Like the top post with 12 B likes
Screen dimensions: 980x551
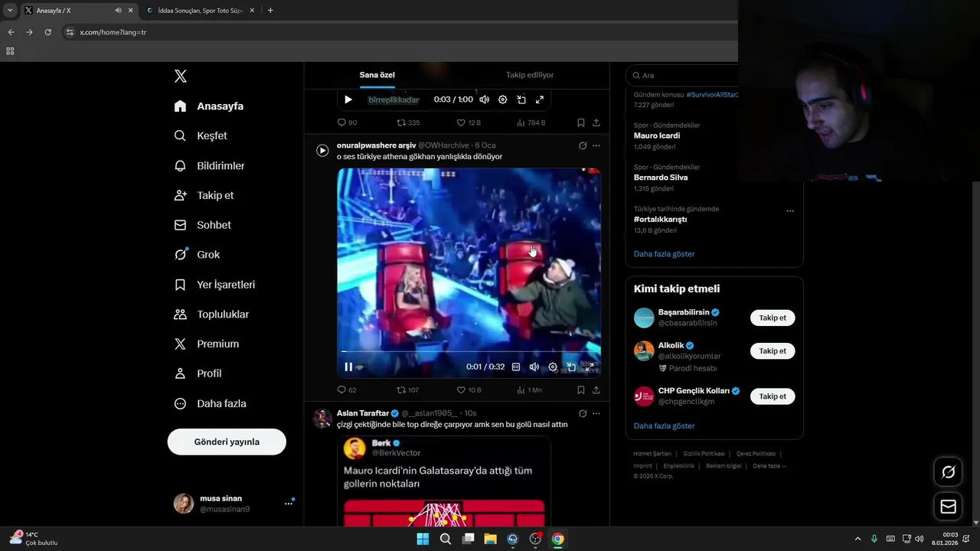[x=469, y=122]
